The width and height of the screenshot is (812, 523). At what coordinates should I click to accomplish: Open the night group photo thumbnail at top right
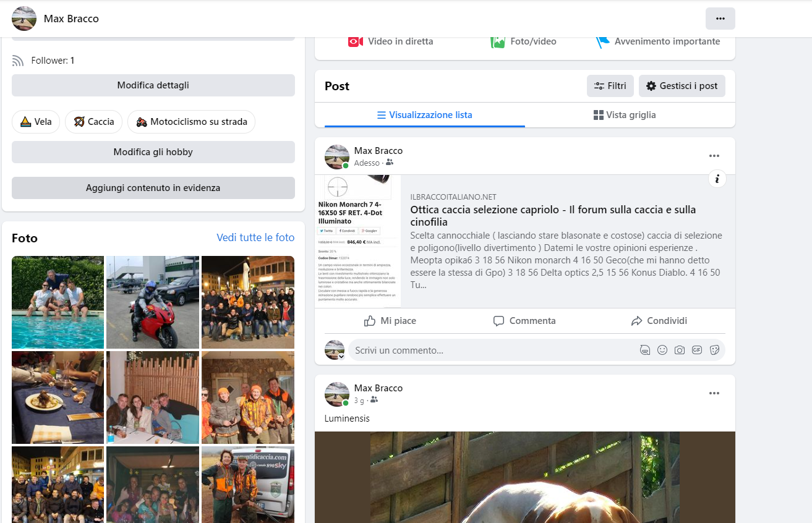(248, 302)
